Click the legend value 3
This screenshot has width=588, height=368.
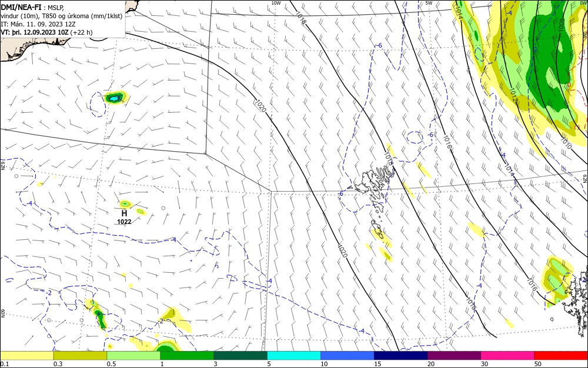tap(215, 364)
